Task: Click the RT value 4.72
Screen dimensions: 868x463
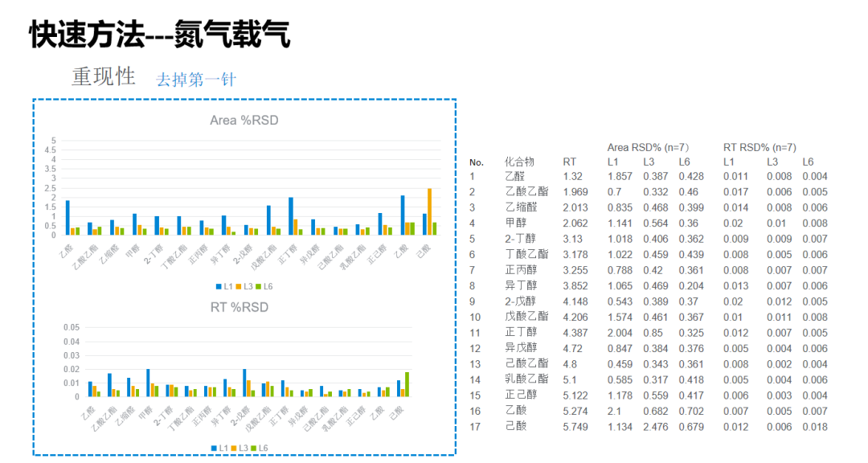Action: coord(572,348)
